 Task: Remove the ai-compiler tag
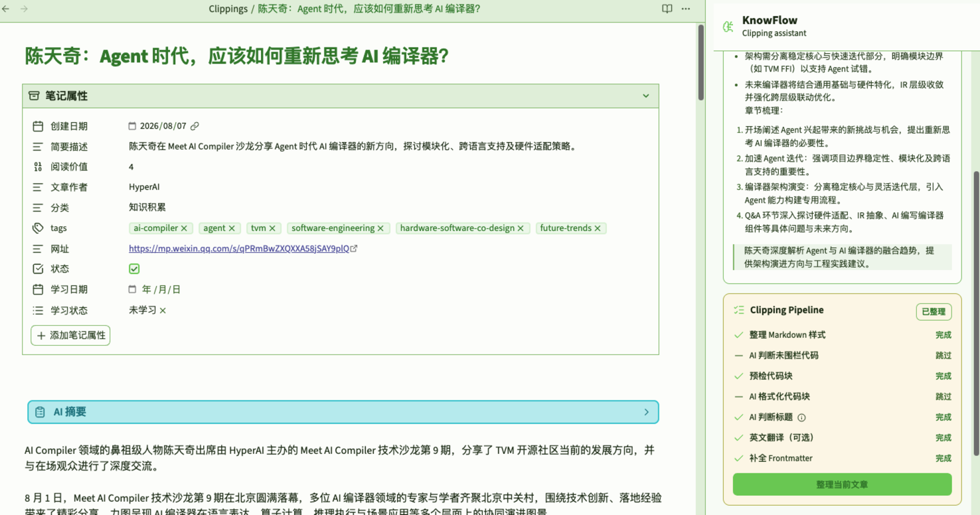tap(184, 228)
